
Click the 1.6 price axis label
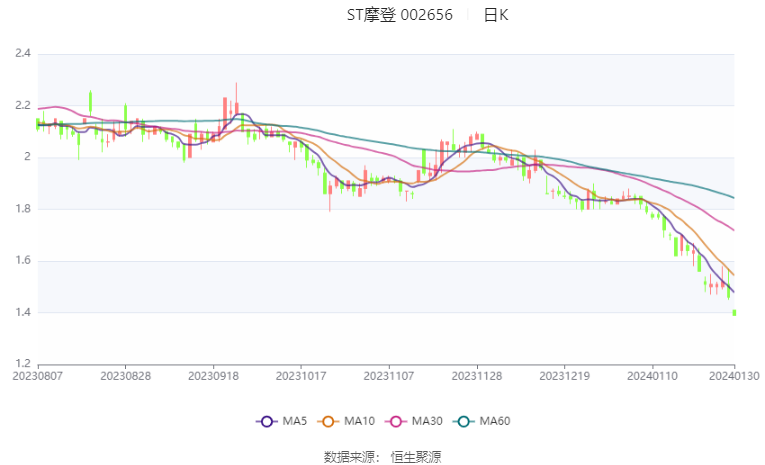coord(23,260)
